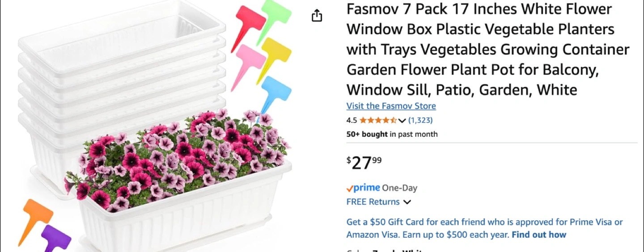
Task: Click the blue plant label in the image
Action: point(275,89)
